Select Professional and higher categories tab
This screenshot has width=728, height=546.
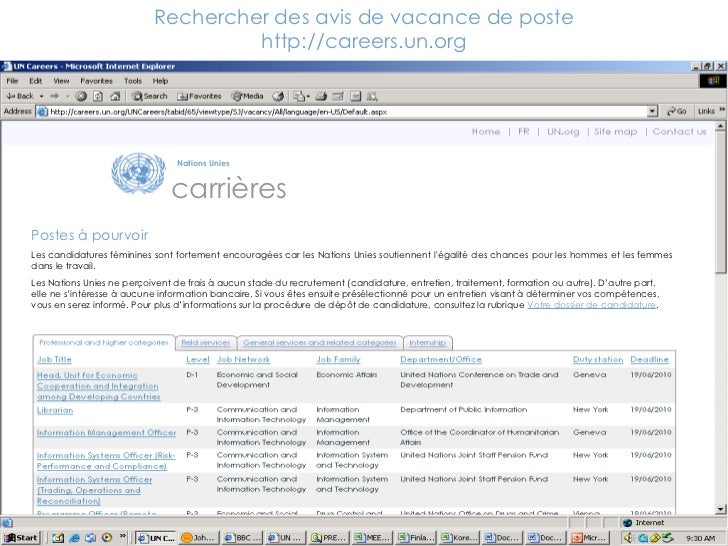[x=104, y=342]
